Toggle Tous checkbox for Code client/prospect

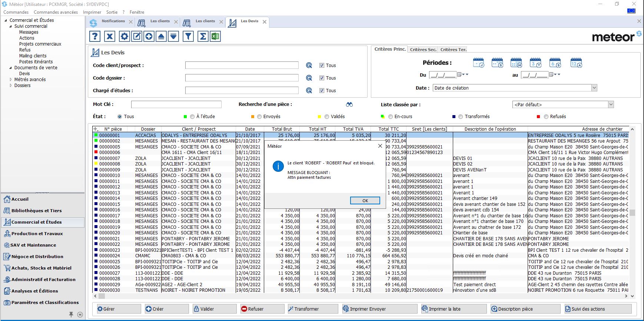[322, 66]
